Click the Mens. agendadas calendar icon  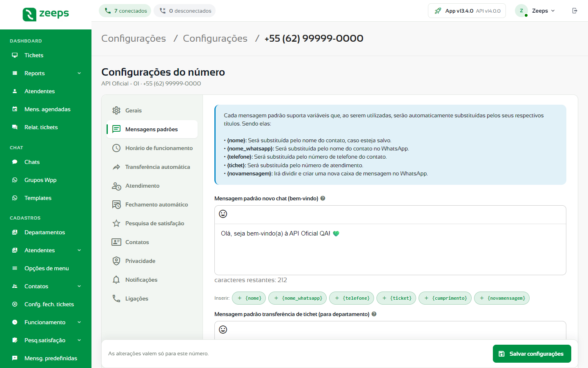pyautogui.click(x=15, y=109)
